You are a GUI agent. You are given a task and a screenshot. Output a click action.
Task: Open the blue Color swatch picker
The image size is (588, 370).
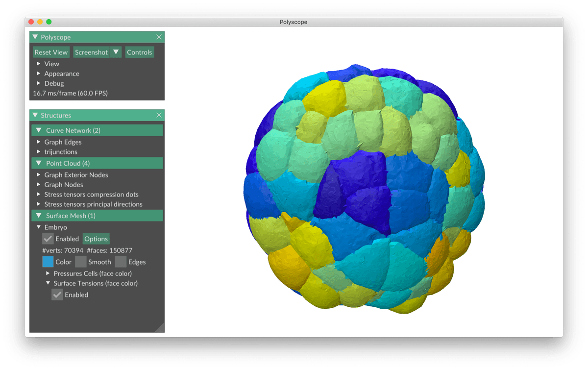point(48,262)
